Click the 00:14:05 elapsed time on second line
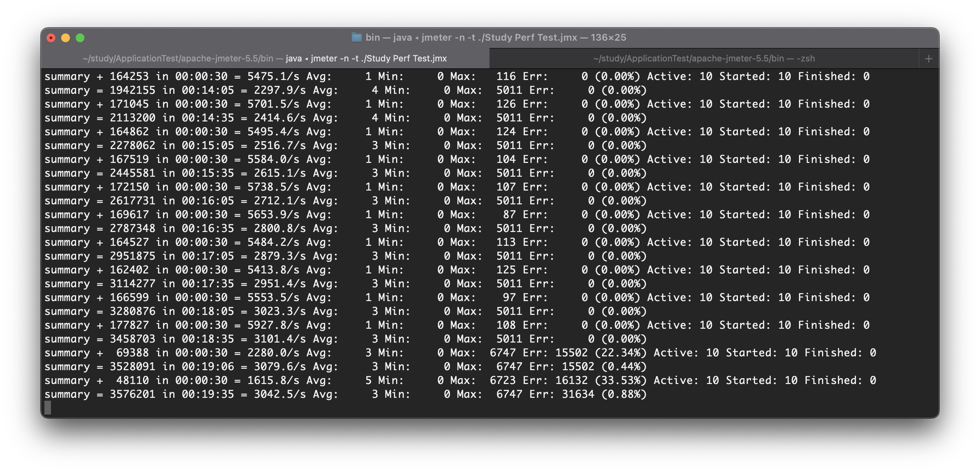The height and width of the screenshot is (472, 980). (208, 90)
